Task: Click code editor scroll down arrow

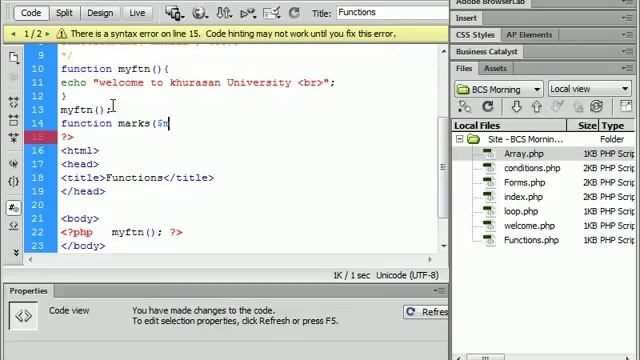Action: coord(443,246)
